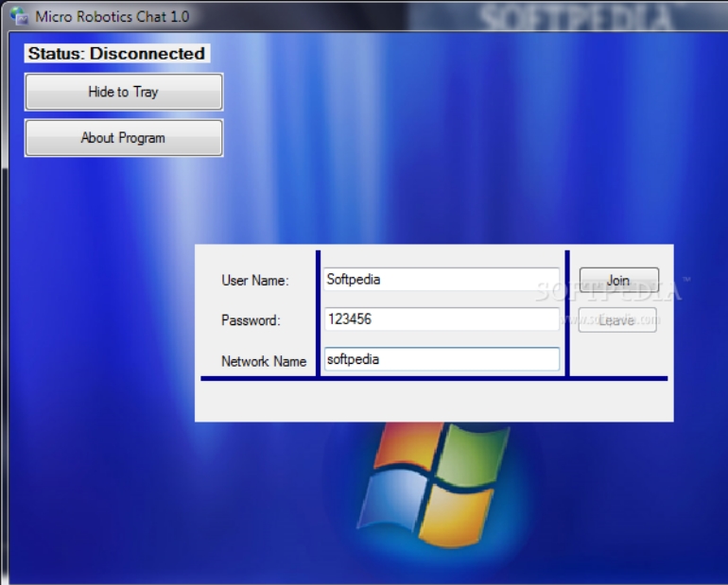
Task: Click the window title text Micro Robotics Chat 1.0
Action: 112,16
